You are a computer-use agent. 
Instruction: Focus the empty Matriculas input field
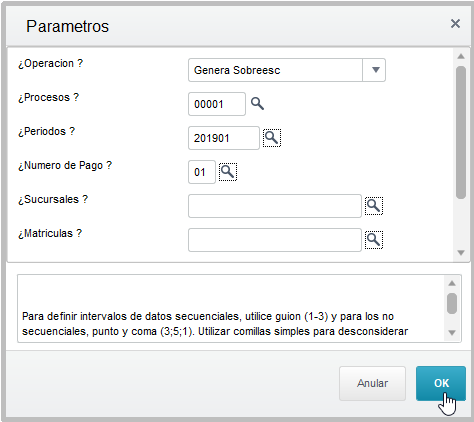tap(275, 240)
